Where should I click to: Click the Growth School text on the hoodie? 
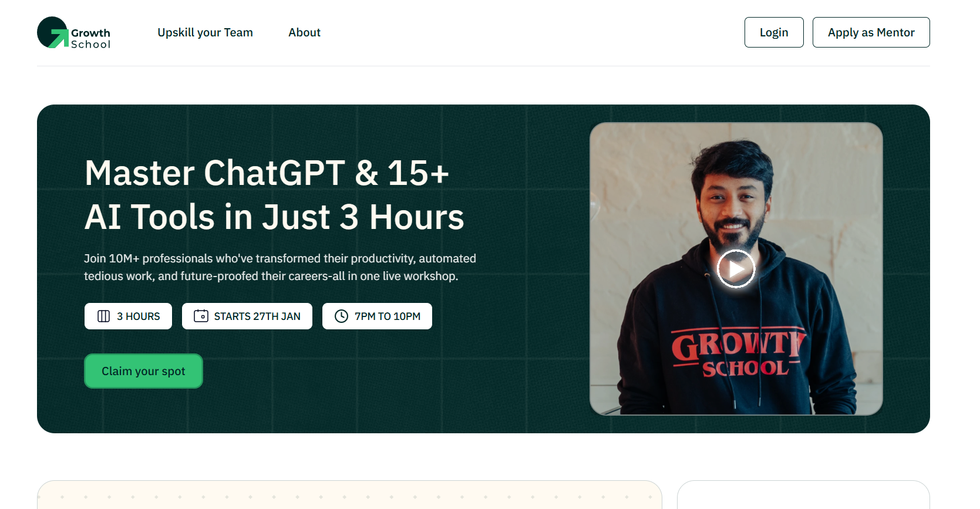(x=738, y=352)
